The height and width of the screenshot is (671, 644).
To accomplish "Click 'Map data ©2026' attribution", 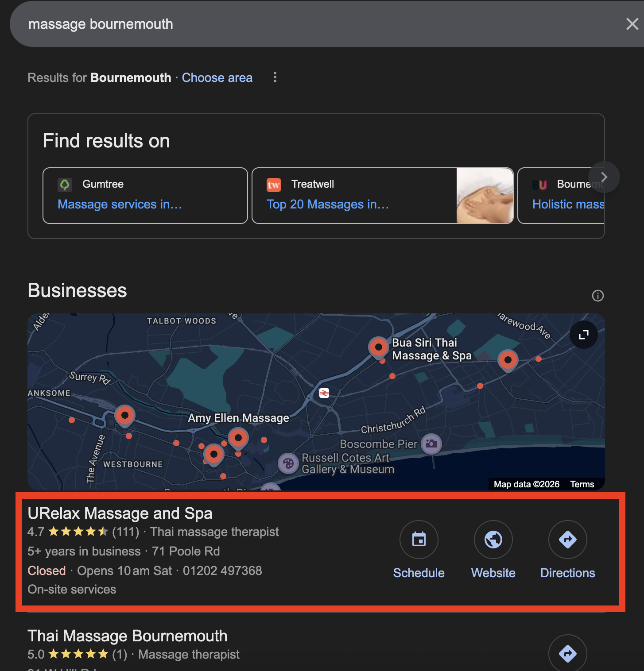I will pos(527,484).
